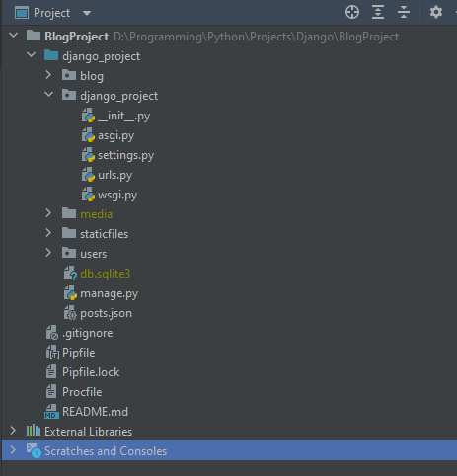457x476 pixels.
Task: Select the __init__.py file name
Action: pos(123,116)
